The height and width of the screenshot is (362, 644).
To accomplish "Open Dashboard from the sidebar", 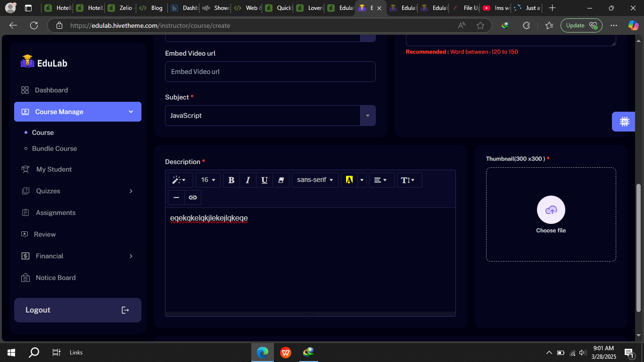I will (x=51, y=90).
